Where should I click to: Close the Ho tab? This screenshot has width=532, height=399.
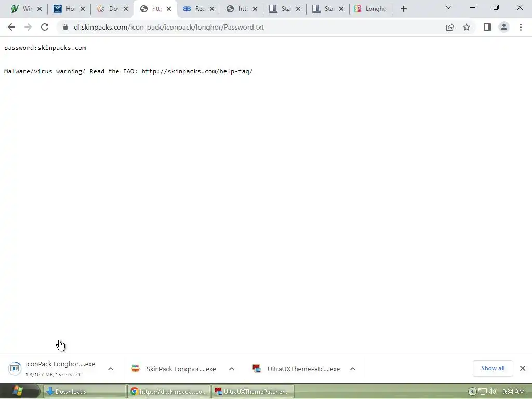click(x=83, y=9)
